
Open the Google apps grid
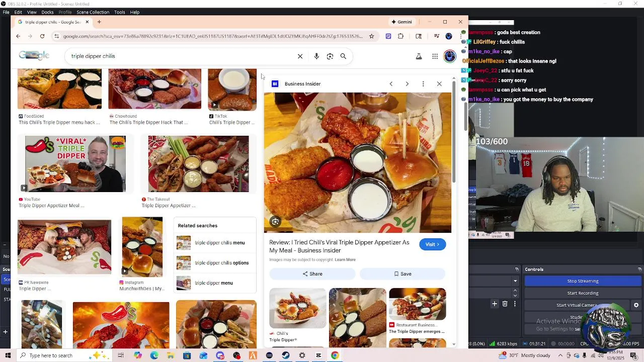click(435, 56)
